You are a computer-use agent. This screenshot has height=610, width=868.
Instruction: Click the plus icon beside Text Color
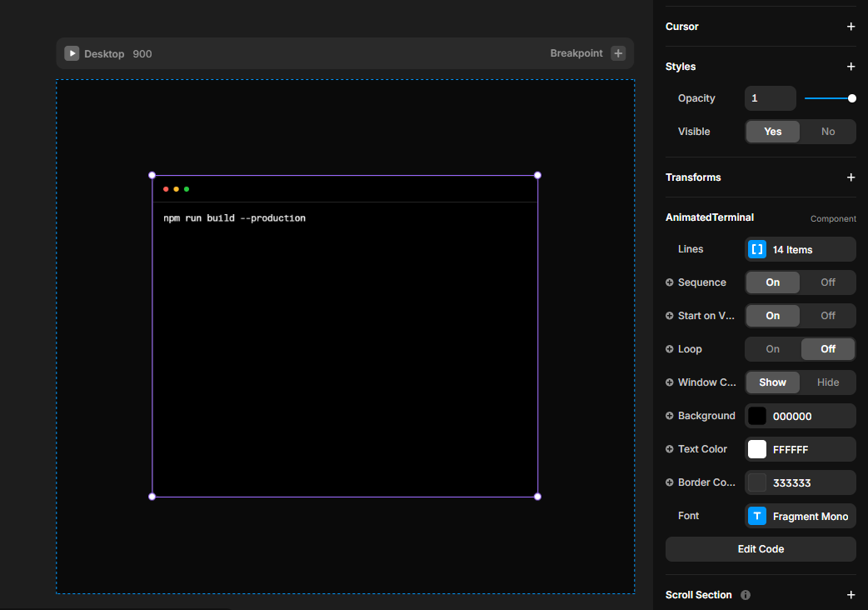670,449
